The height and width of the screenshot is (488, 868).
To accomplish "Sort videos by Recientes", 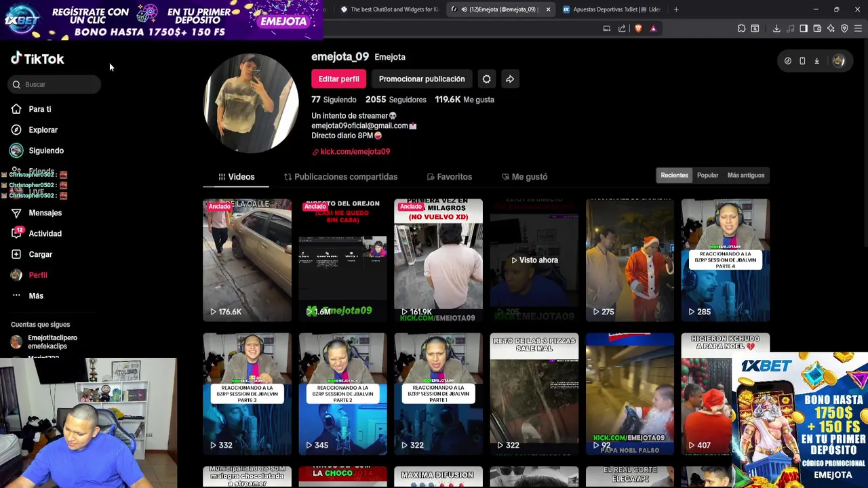I will pos(674,175).
